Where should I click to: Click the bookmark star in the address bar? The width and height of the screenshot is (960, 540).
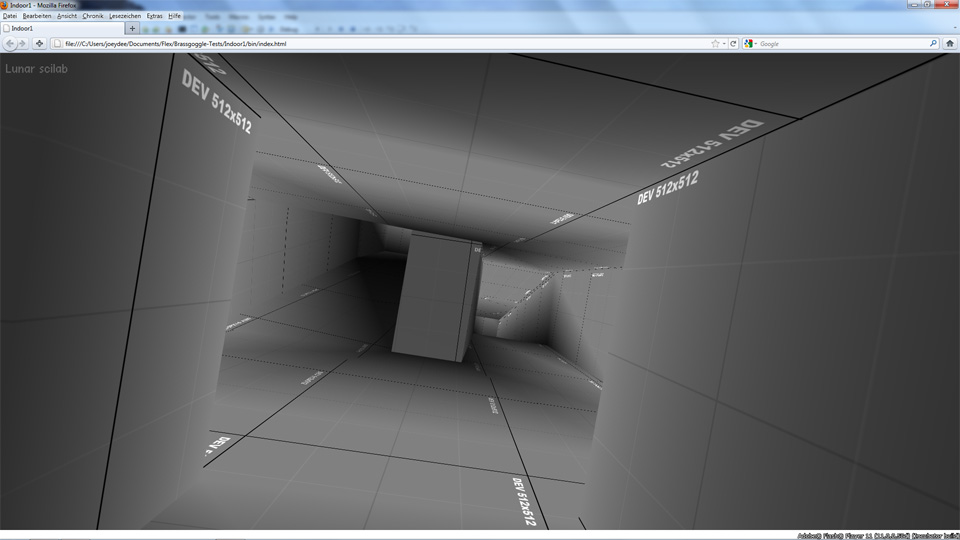715,44
